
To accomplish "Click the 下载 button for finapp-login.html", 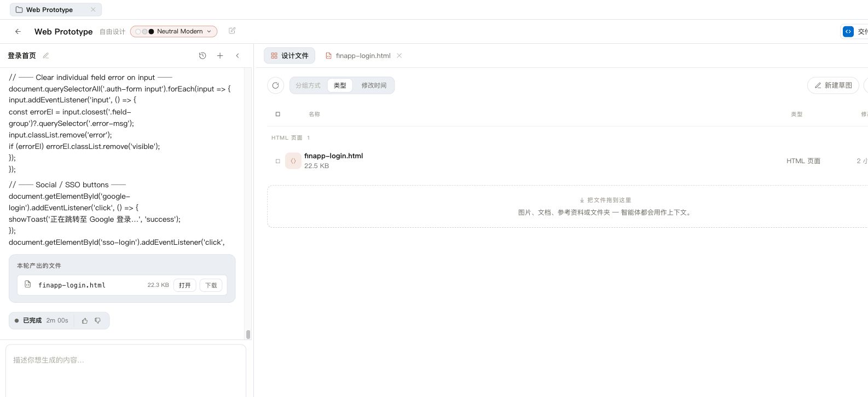I will pos(211,285).
